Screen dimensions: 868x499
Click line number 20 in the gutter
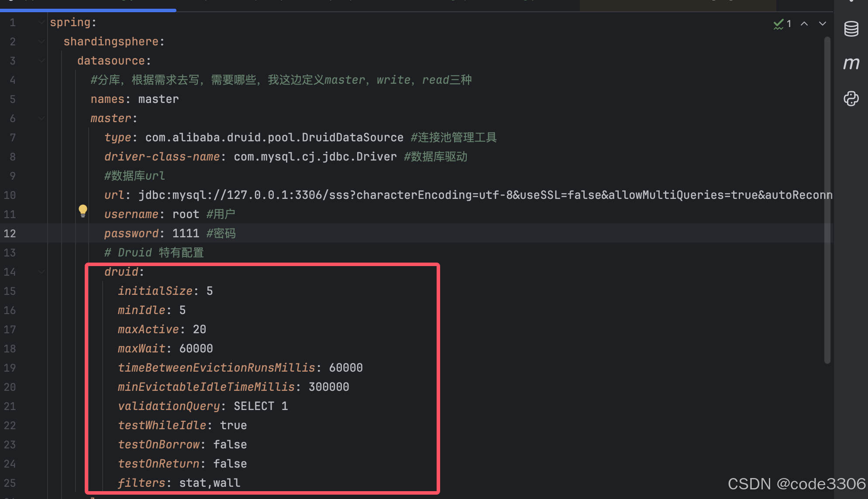coord(10,387)
